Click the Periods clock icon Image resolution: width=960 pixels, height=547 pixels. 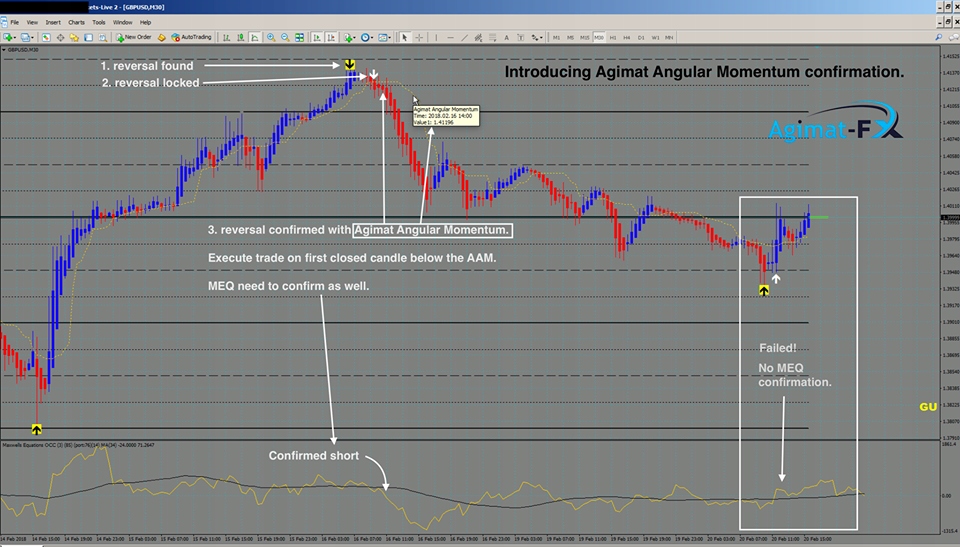[365, 37]
